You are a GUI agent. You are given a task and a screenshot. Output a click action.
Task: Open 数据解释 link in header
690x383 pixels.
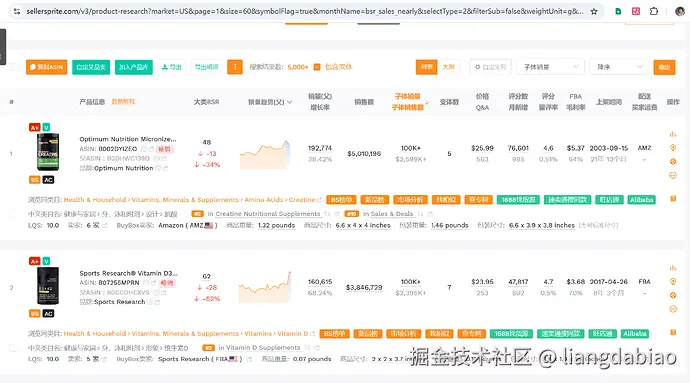(123, 102)
